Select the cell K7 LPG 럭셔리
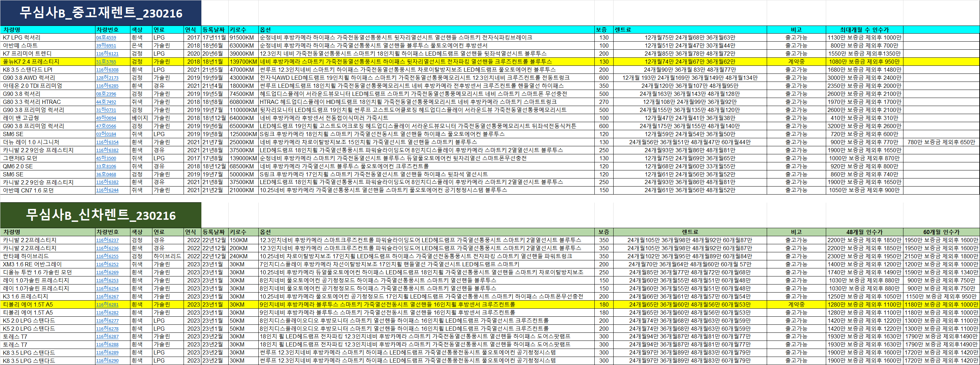 coord(48,38)
